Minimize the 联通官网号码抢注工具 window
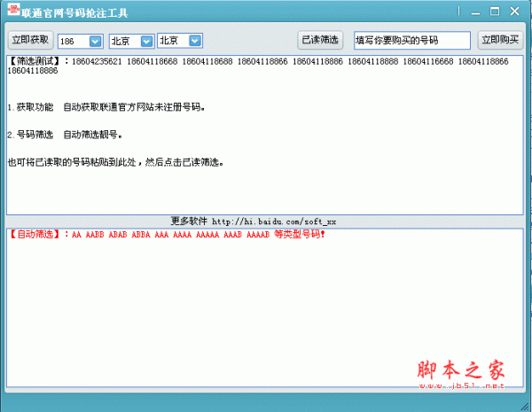 (x=475, y=12)
